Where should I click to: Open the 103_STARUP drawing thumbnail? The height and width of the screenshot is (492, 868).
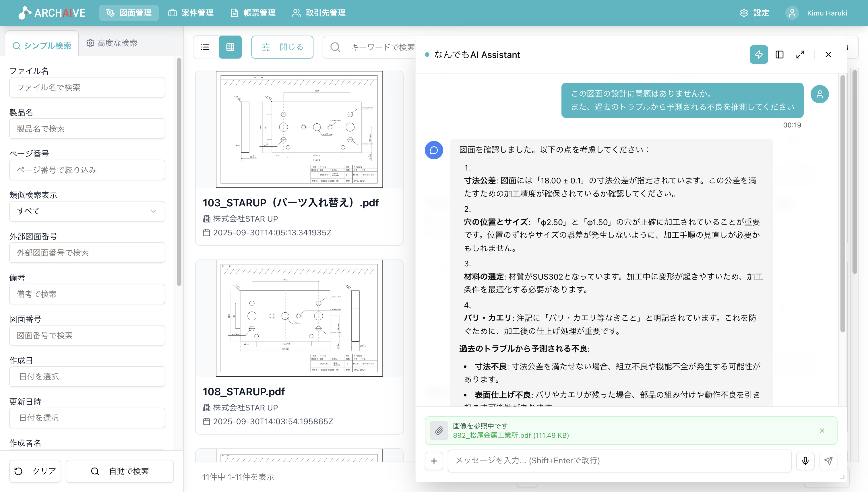coord(299,129)
